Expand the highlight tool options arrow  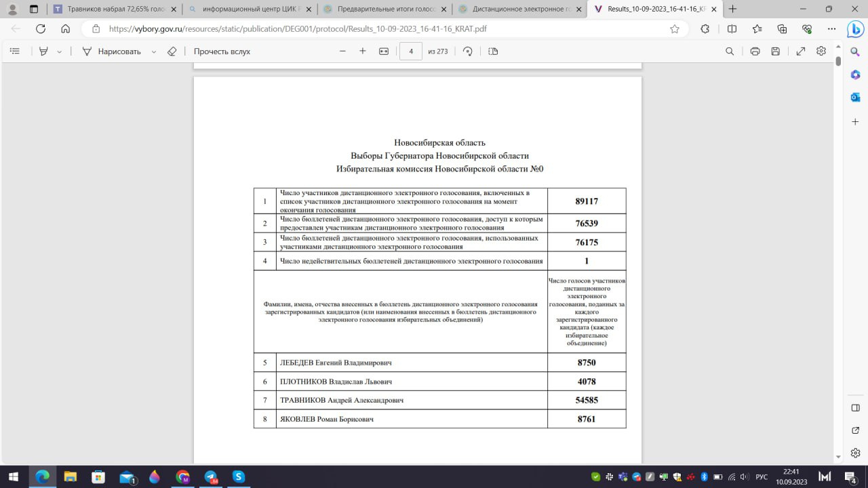click(60, 52)
